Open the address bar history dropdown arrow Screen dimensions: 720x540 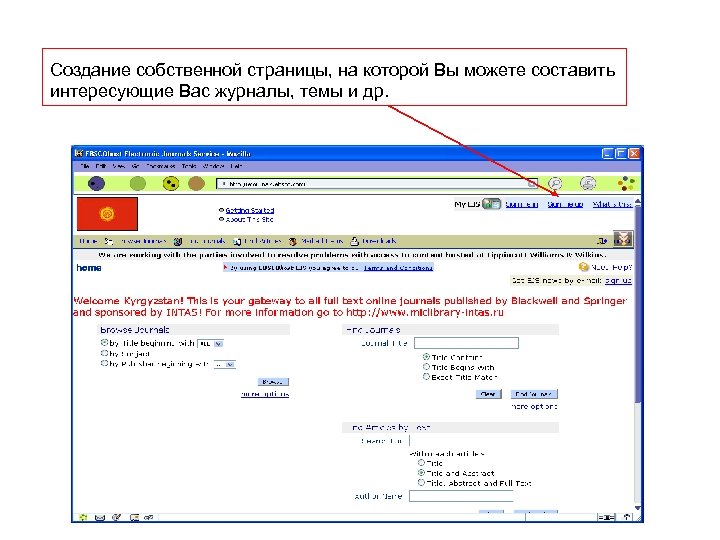pos(532,184)
